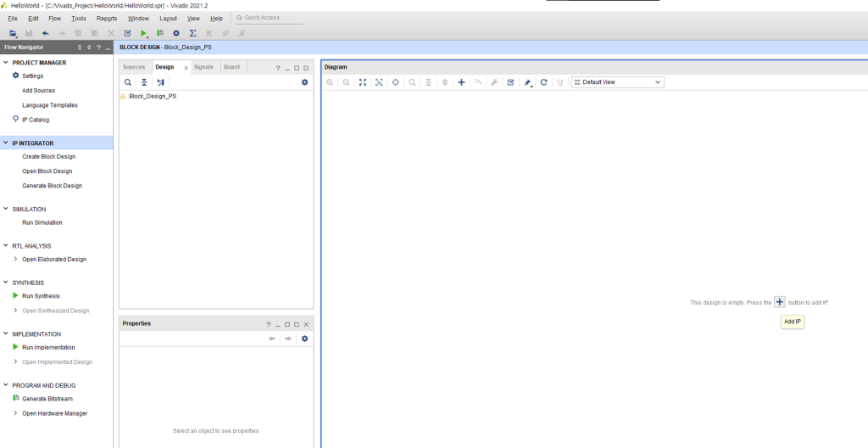Expand Open Elaborated Design item
The image size is (868, 448).
[x=15, y=259]
